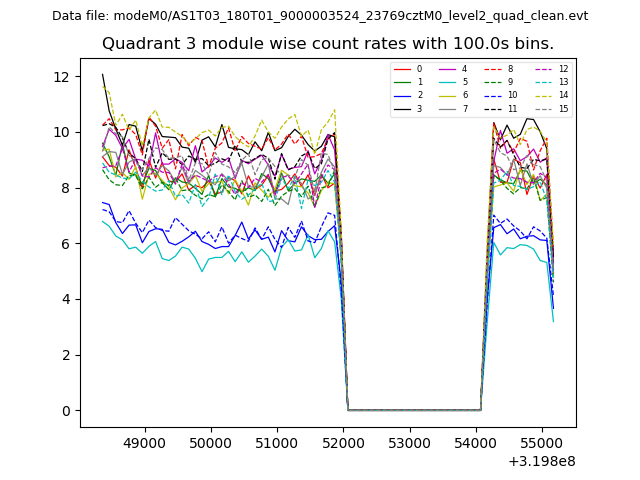Pick the yellow solid legend line for module 6
Screen dimensions: 640x480
[445, 95]
